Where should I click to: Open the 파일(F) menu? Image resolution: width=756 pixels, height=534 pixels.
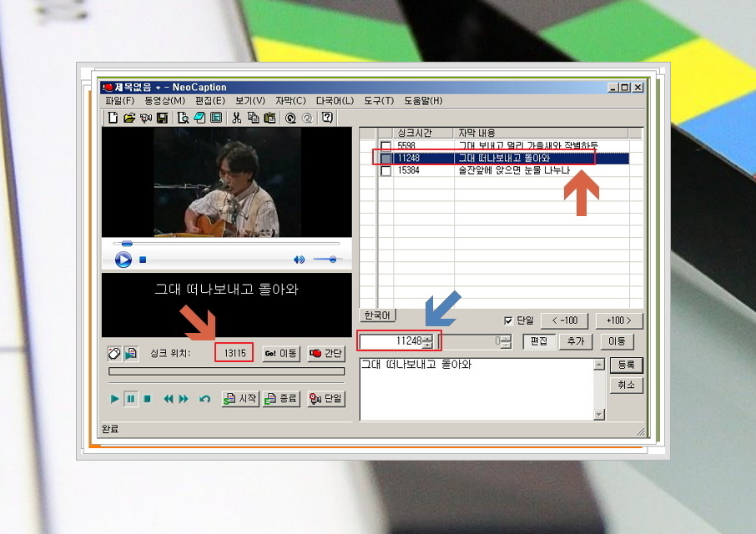pos(120,100)
